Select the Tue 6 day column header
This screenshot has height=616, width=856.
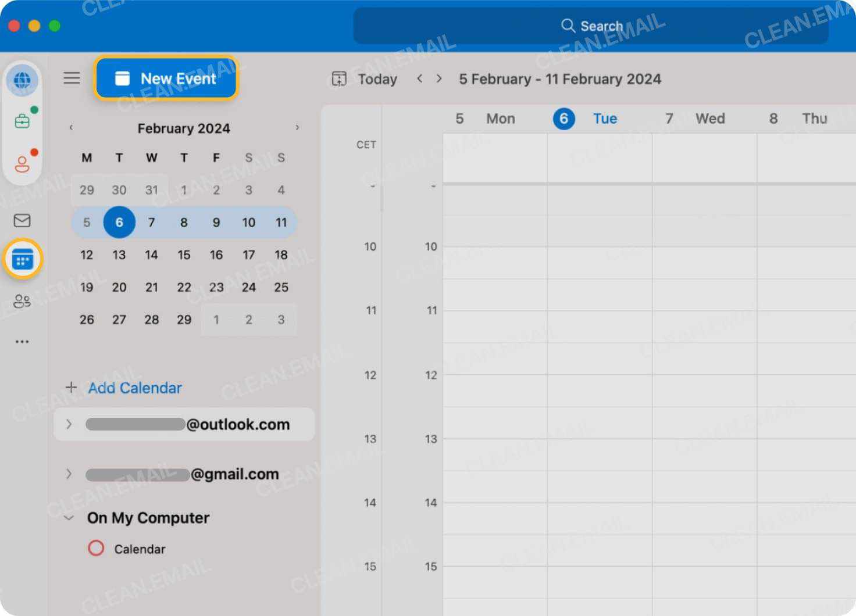(584, 118)
